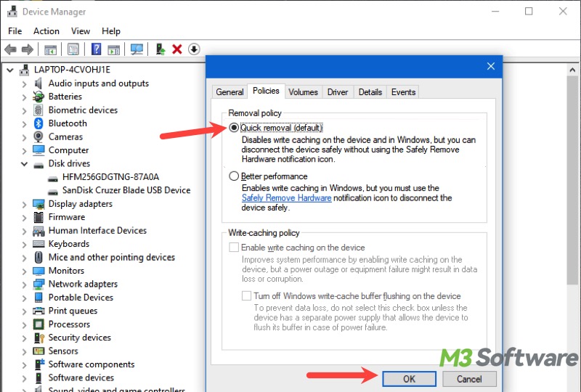Close the properties dialog with X

point(491,66)
